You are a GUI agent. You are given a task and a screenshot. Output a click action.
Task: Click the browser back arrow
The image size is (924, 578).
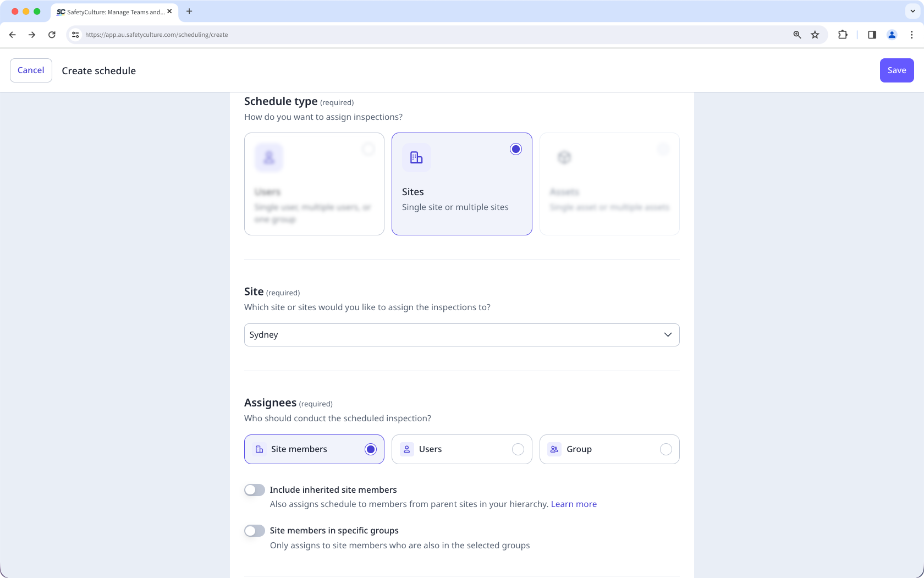pyautogui.click(x=12, y=35)
